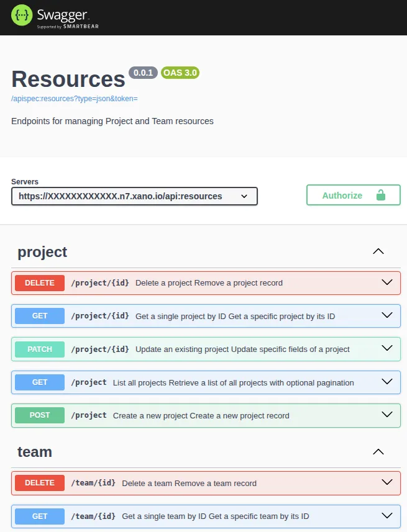Click the POST badge for /project

(40, 415)
